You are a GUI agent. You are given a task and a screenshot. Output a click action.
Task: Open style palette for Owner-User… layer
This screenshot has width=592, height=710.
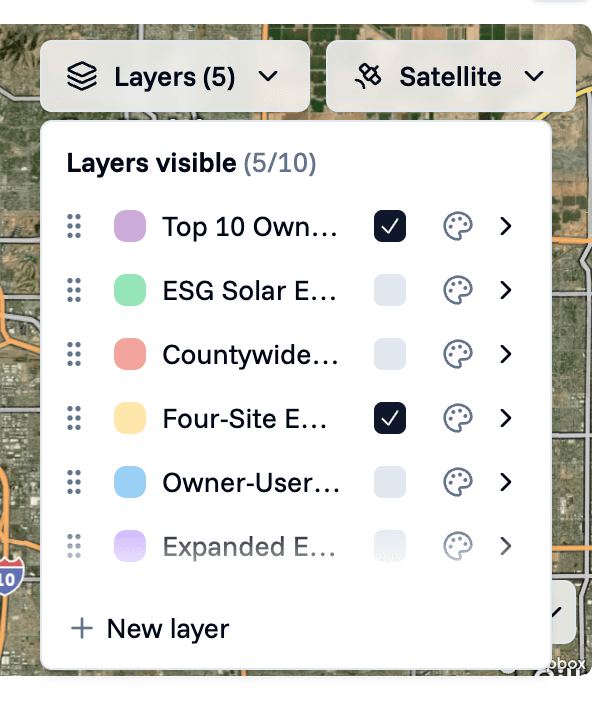pos(458,482)
